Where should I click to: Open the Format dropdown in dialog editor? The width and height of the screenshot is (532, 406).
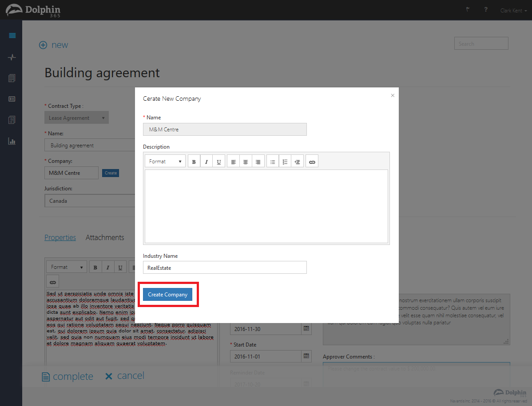point(165,162)
